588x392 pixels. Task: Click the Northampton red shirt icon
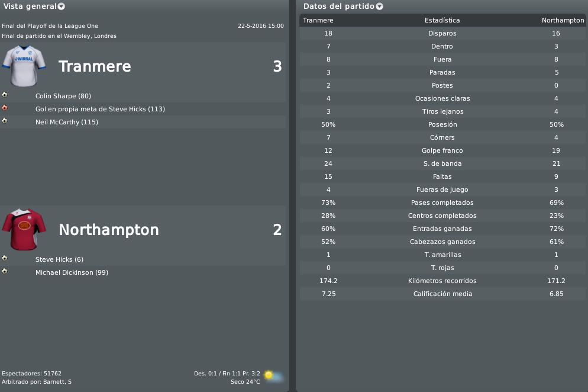pyautogui.click(x=24, y=229)
